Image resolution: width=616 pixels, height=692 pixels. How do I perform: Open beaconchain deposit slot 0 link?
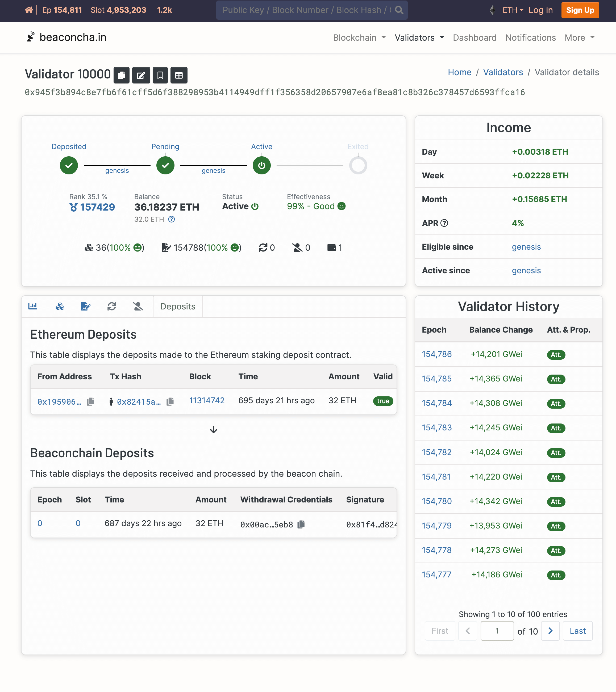78,523
